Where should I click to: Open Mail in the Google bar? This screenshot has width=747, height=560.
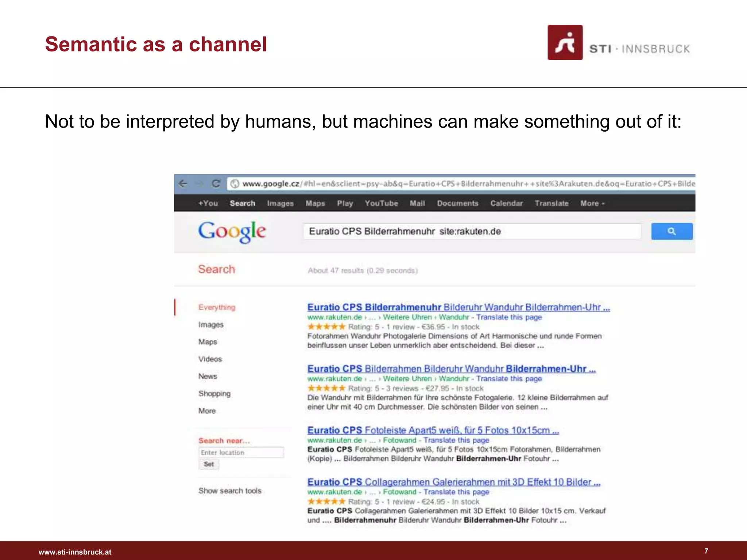(417, 203)
